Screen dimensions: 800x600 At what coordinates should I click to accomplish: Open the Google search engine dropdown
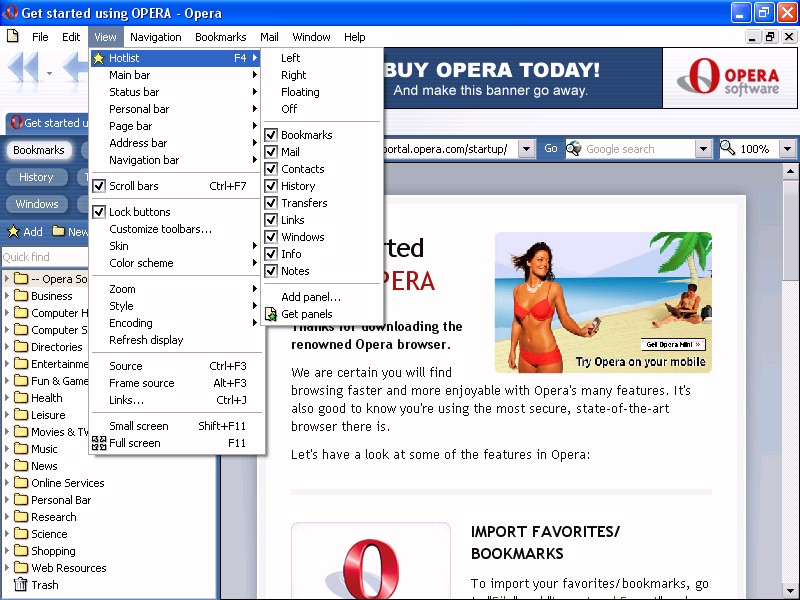click(703, 149)
